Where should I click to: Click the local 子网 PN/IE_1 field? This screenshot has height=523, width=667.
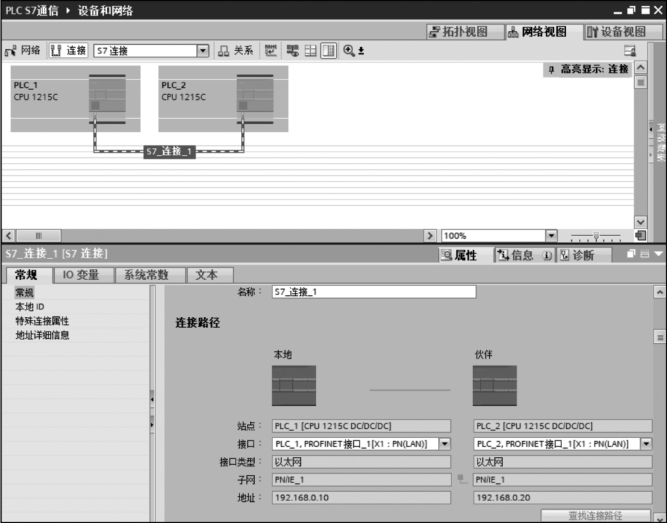tap(361, 480)
